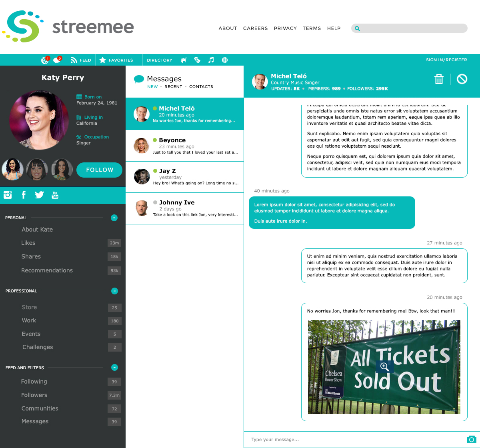Viewport: 480px width, 448px height.
Task: Switch to the Contacts tab
Action: (201, 86)
